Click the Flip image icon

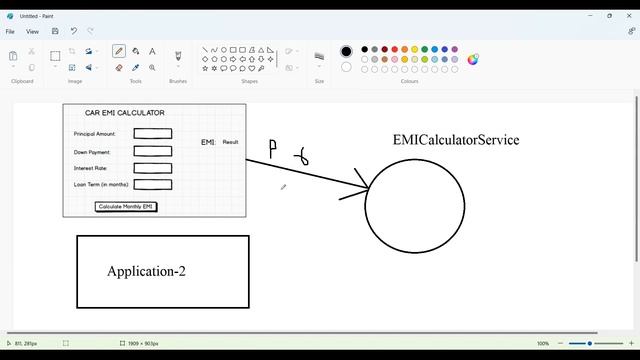pos(89,68)
